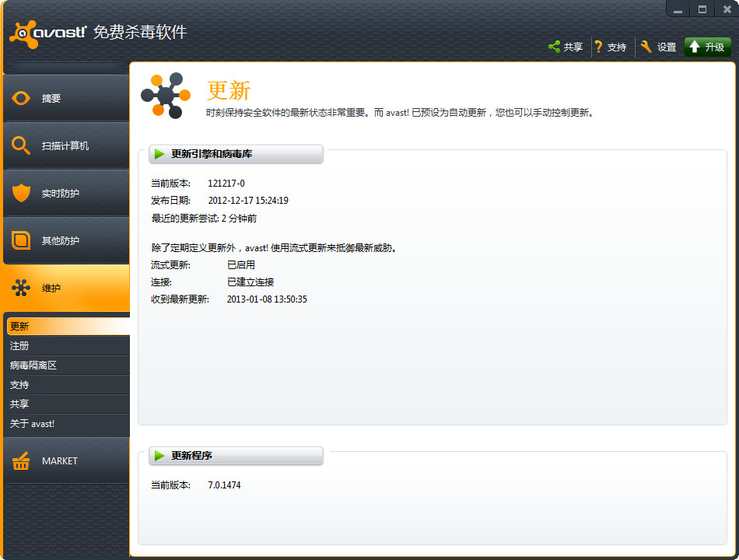Screen dimensions: 739x560
Task: Click the eye icon next to 摘要
Action: 21,98
